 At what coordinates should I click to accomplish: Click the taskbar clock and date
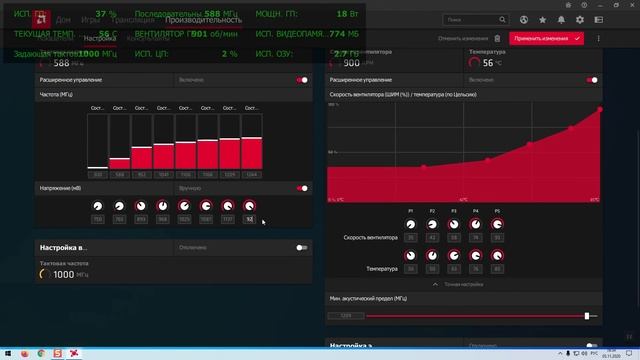(611, 353)
